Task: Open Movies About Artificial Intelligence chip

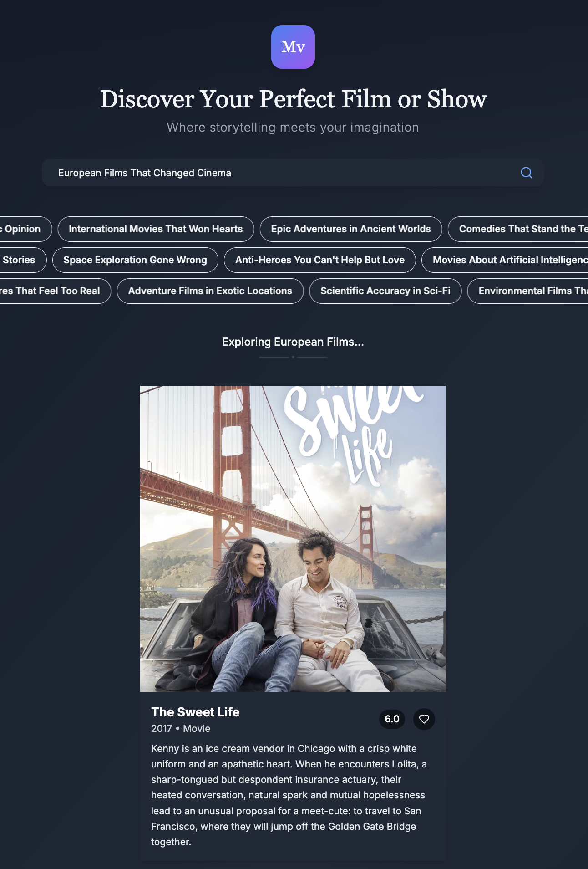Action: (x=505, y=260)
